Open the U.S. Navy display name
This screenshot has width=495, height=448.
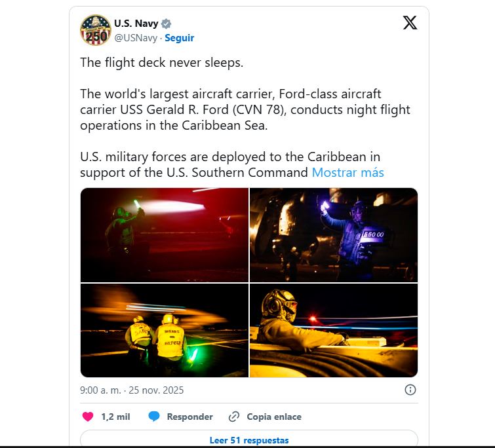[x=136, y=24]
